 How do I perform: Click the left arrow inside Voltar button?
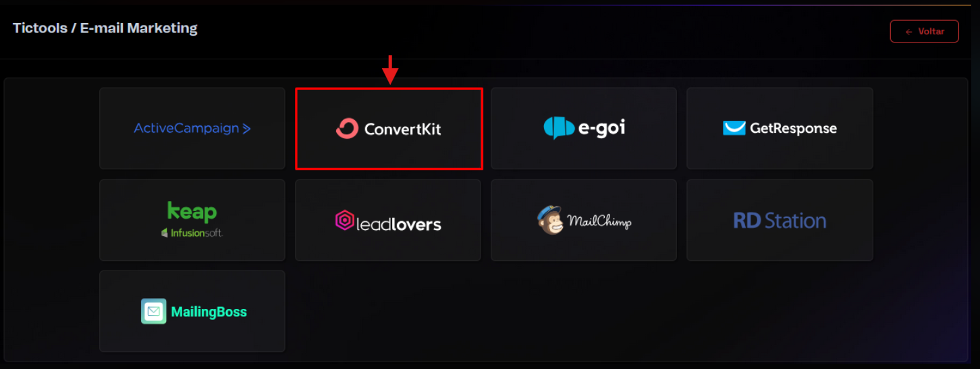click(x=908, y=32)
